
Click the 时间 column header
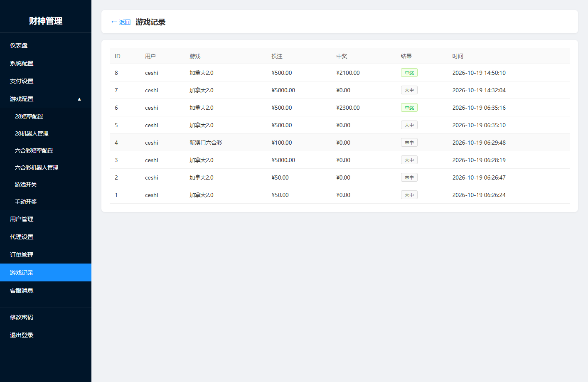458,56
